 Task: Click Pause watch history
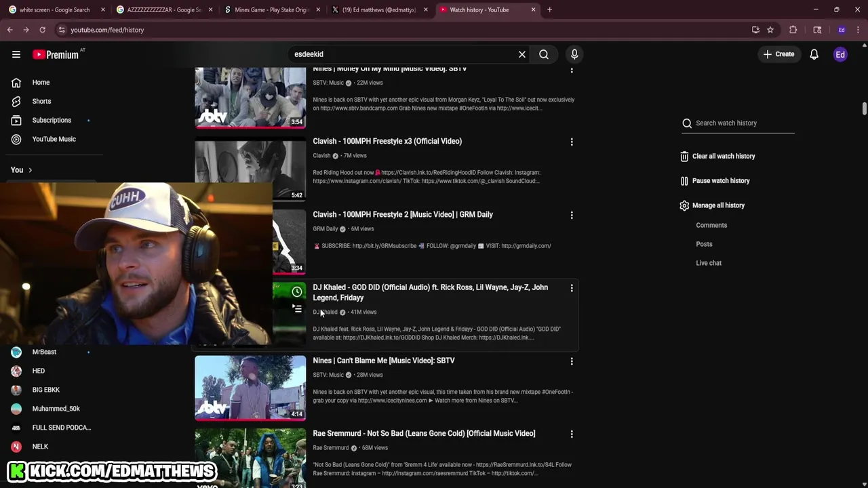click(x=715, y=180)
